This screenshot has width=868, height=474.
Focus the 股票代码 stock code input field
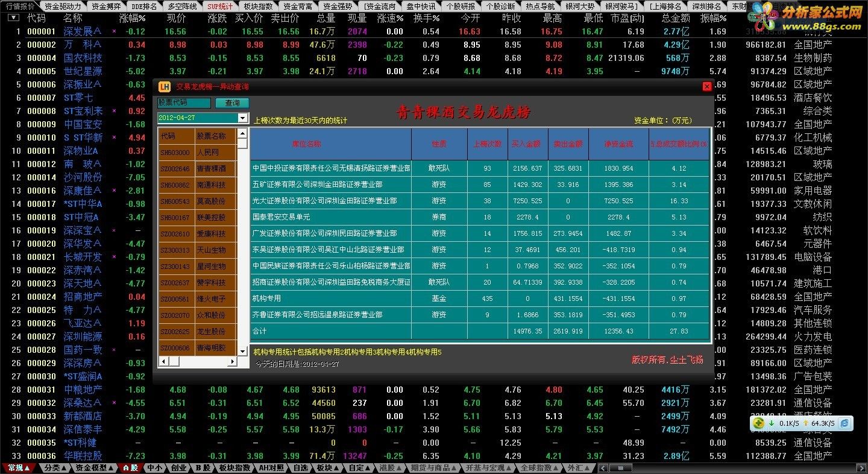184,103
